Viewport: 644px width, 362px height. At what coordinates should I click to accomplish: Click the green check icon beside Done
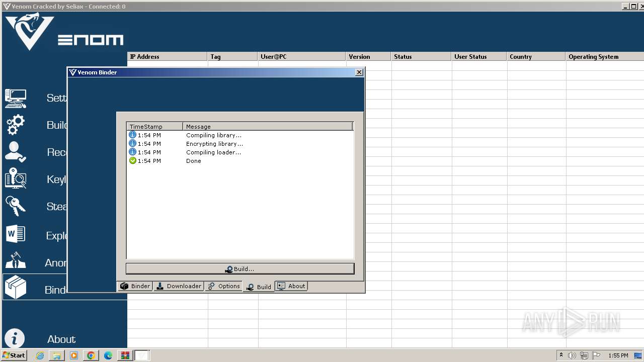click(x=132, y=160)
